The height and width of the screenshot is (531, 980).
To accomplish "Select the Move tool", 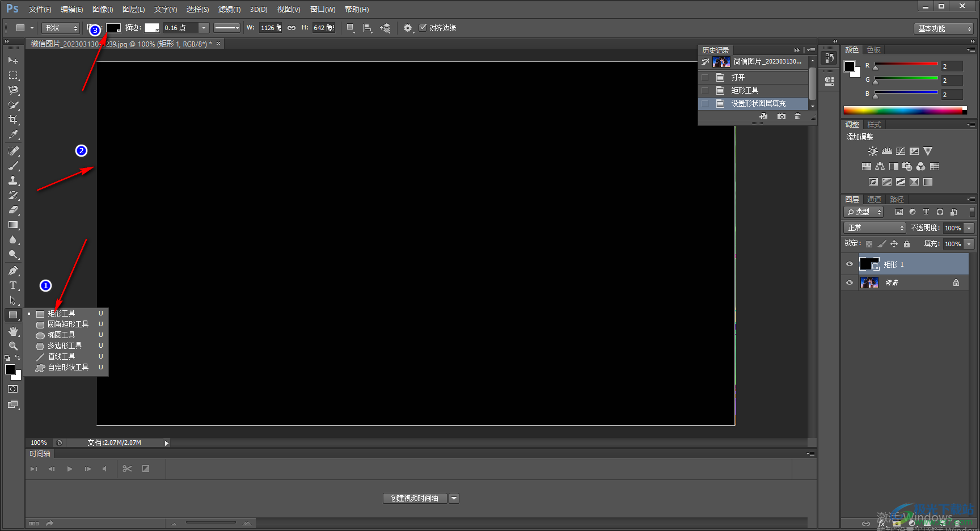I will click(13, 60).
